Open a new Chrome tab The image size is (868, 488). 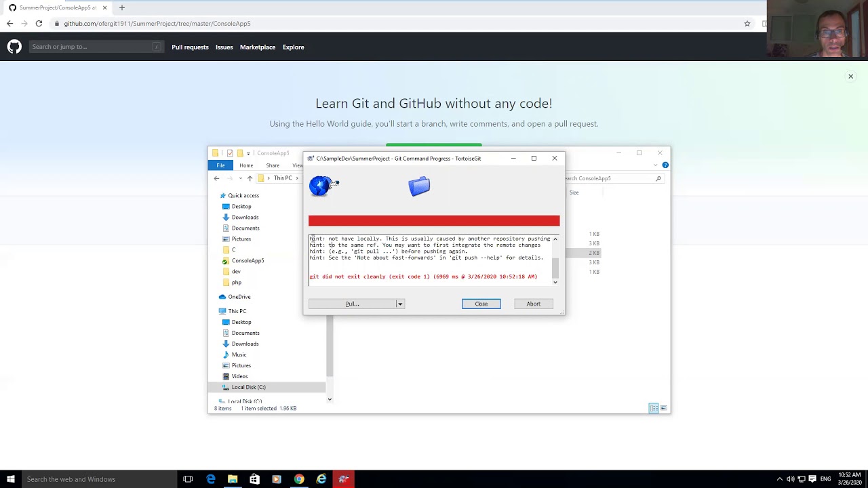tap(122, 7)
